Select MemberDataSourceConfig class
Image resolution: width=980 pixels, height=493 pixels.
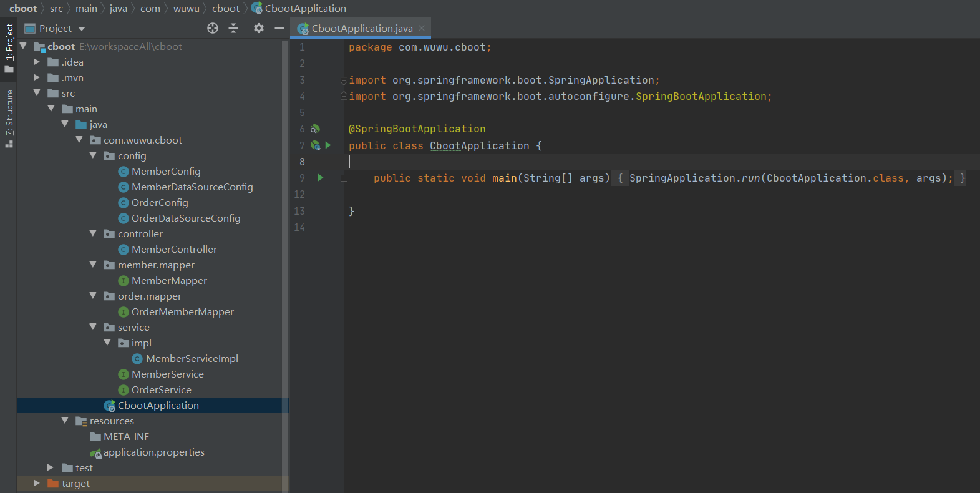192,187
